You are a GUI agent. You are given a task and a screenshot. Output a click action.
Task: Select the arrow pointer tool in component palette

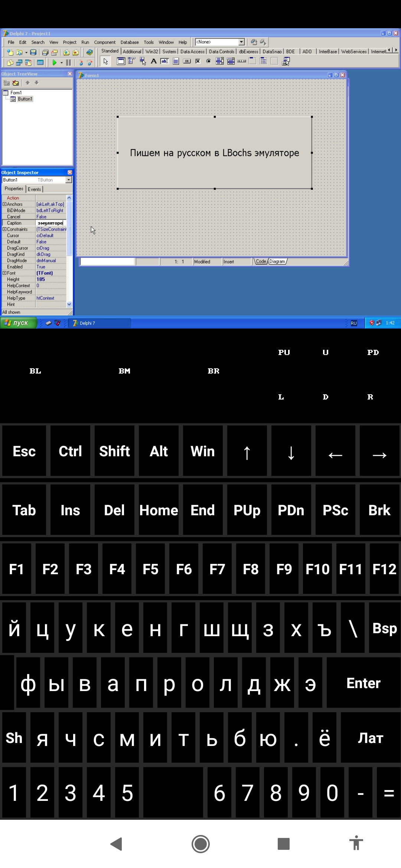click(105, 62)
